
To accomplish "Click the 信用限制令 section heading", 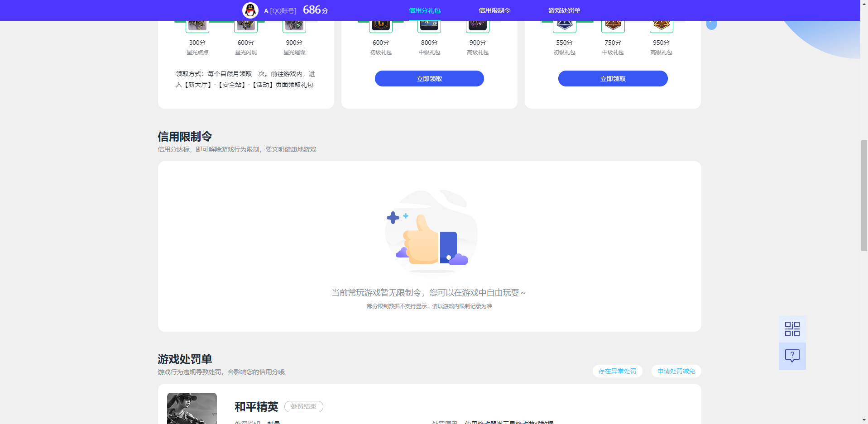I will pyautogui.click(x=185, y=136).
